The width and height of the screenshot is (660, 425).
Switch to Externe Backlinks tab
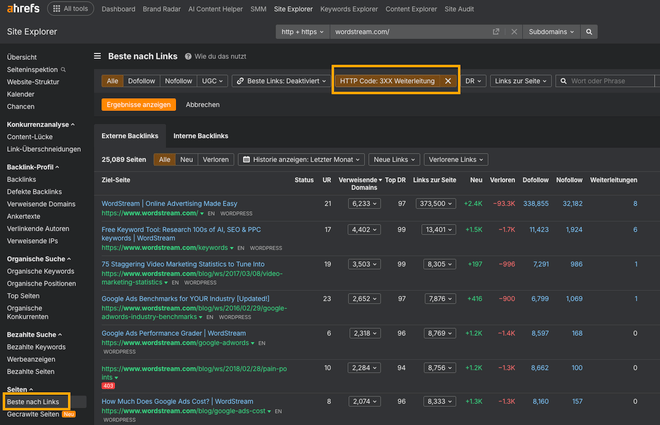130,136
